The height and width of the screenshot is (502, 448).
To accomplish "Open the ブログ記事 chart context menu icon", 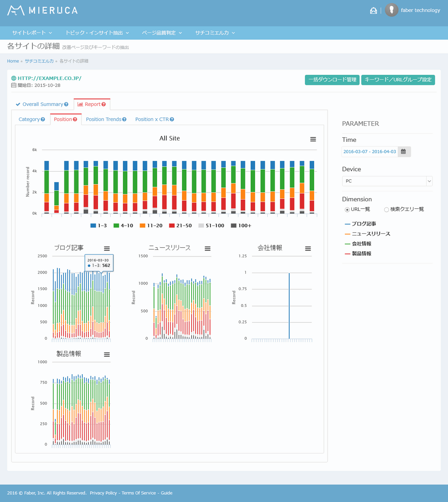I will pyautogui.click(x=107, y=249).
